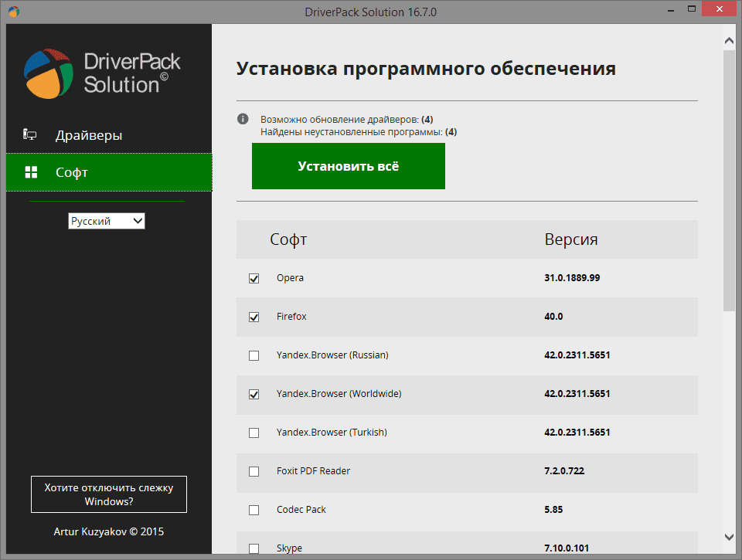
Task: Check the Yandex.Browser (Russian) checkbox
Action: (x=254, y=355)
